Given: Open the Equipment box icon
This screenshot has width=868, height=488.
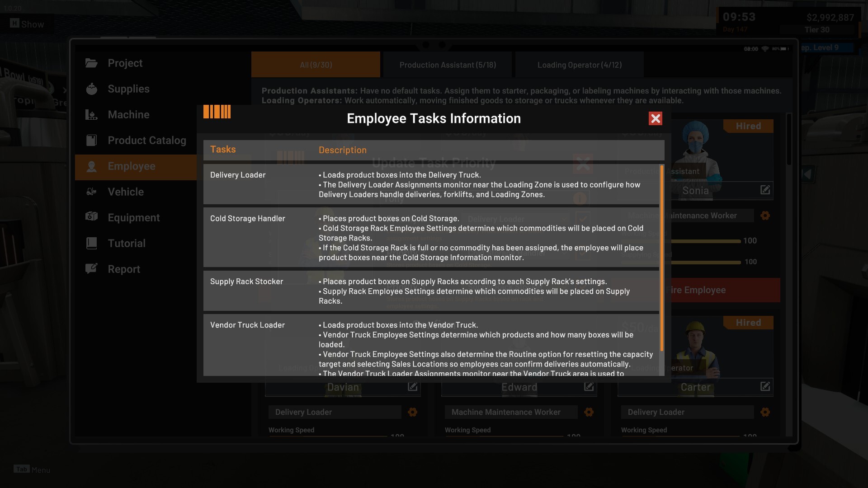Looking at the screenshot, I should pyautogui.click(x=91, y=217).
